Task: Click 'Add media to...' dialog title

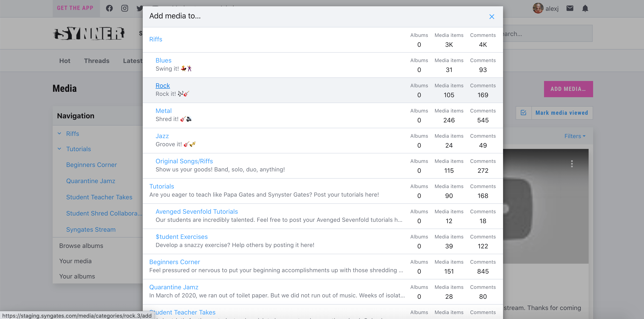Action: (x=175, y=16)
